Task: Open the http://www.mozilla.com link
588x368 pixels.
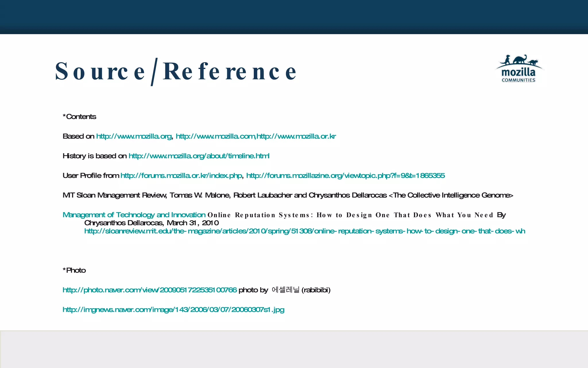Action: (215, 136)
